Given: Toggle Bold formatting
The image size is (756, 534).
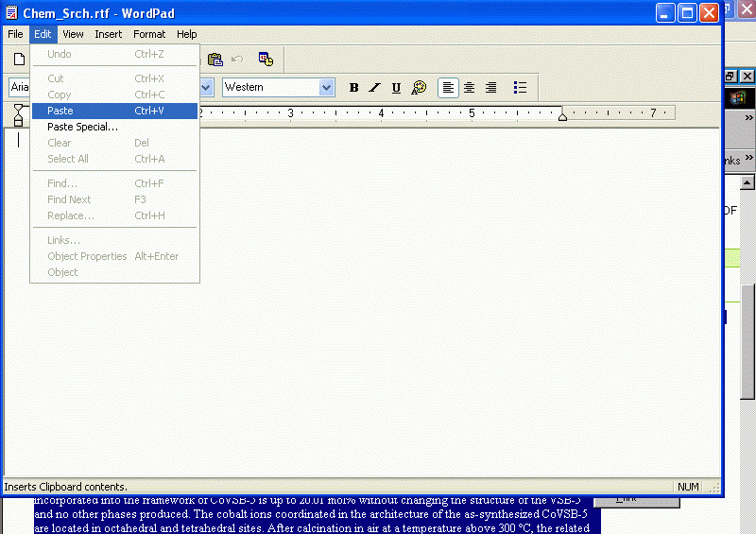Looking at the screenshot, I should coord(353,87).
